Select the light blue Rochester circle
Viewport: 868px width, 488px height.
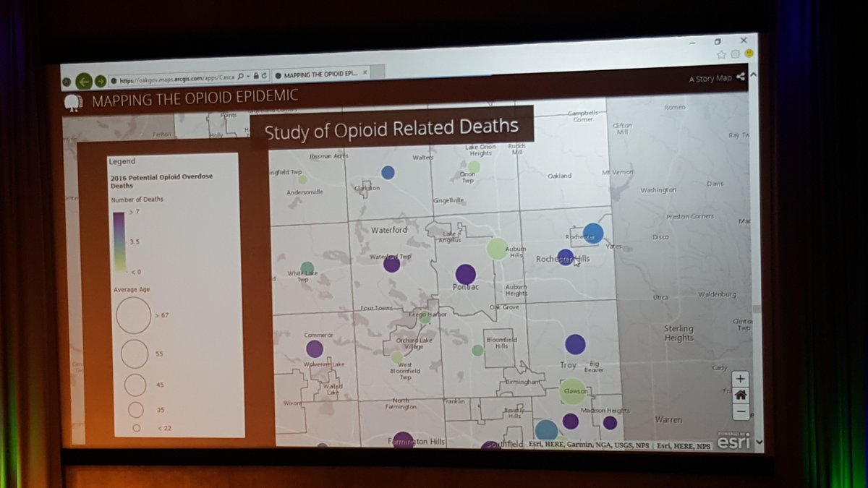[593, 233]
